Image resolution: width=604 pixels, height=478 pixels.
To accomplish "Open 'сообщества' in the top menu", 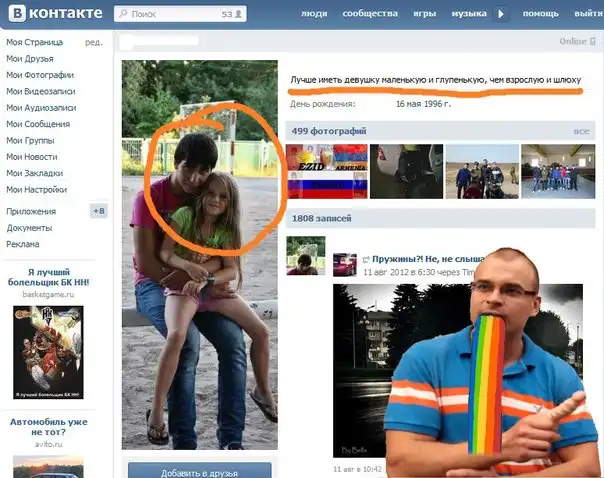I will click(369, 14).
